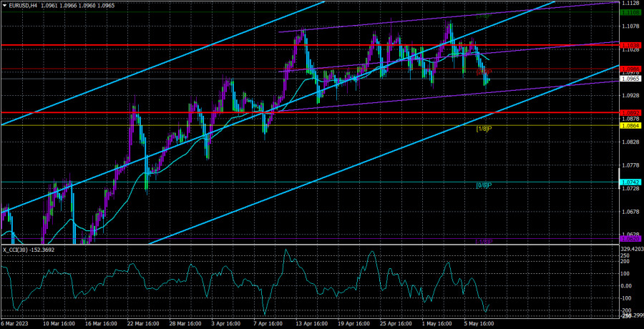Select the current price 1.0965 marker
Screen dimensions: 644x329
coord(630,79)
